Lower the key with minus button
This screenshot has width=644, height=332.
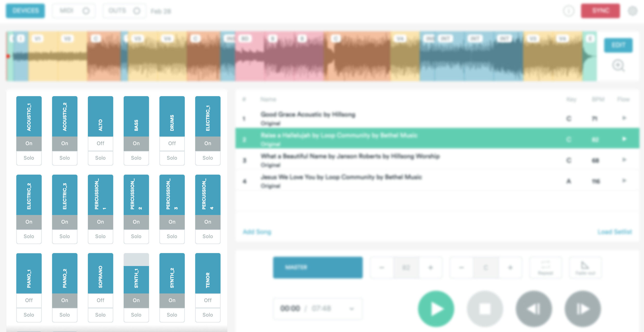click(461, 268)
